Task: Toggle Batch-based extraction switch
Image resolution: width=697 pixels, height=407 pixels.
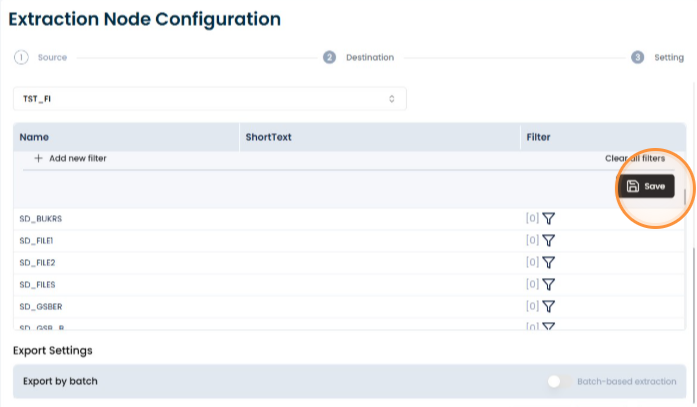Action: click(x=559, y=381)
